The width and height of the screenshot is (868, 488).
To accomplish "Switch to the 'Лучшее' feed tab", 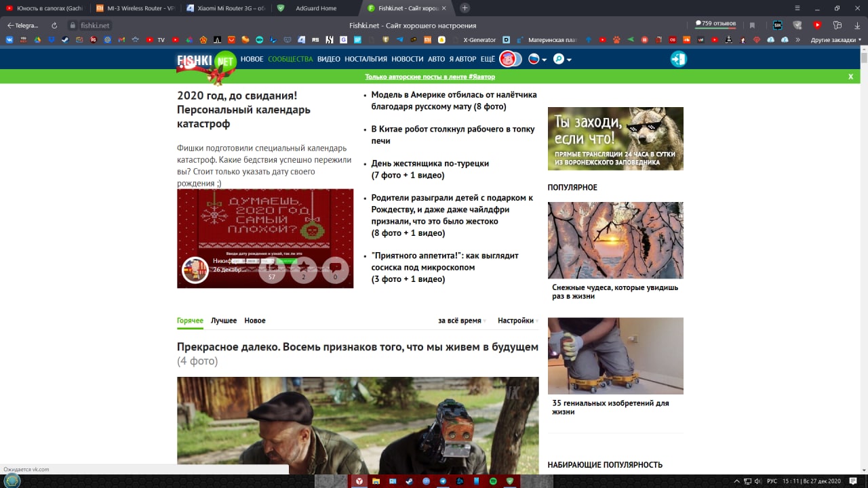I will 224,321.
